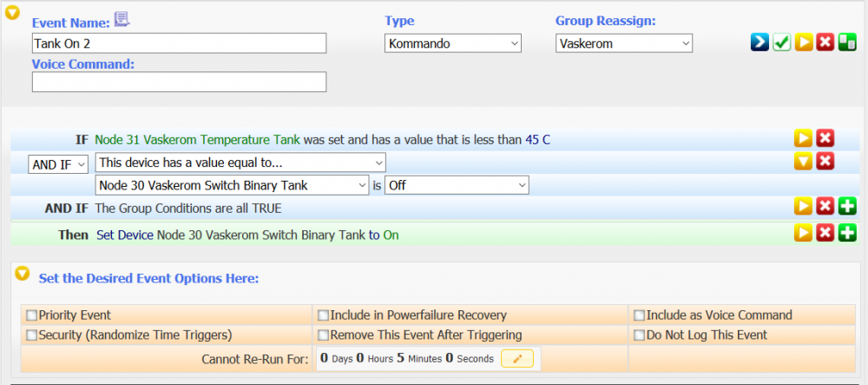The width and height of the screenshot is (868, 385).
Task: Click the green checkmark icon in header
Action: point(781,43)
